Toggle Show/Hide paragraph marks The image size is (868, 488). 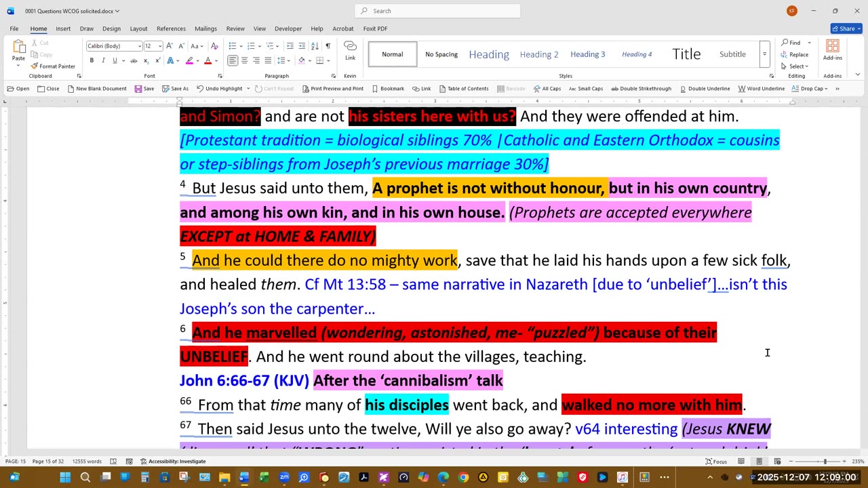click(328, 46)
